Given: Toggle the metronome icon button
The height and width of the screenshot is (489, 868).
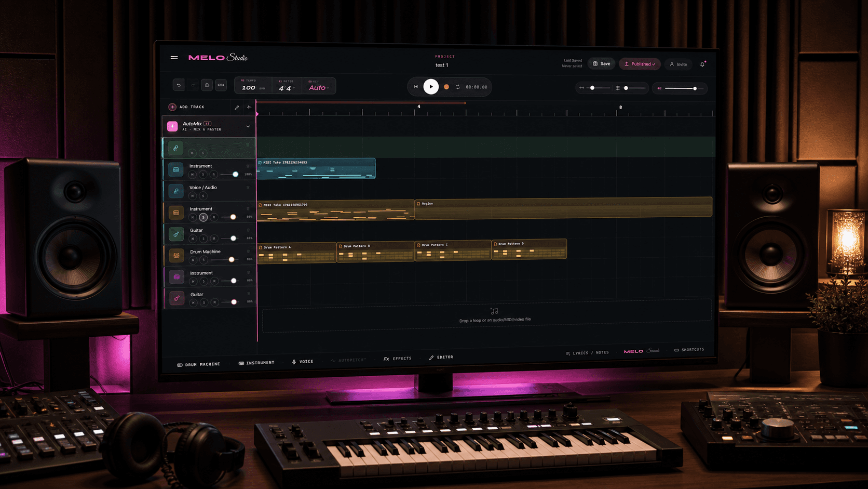Looking at the screenshot, I should pos(207,85).
